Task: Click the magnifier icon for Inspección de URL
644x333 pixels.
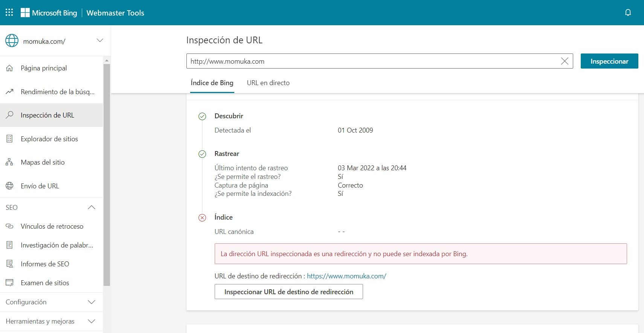Action: pos(10,115)
